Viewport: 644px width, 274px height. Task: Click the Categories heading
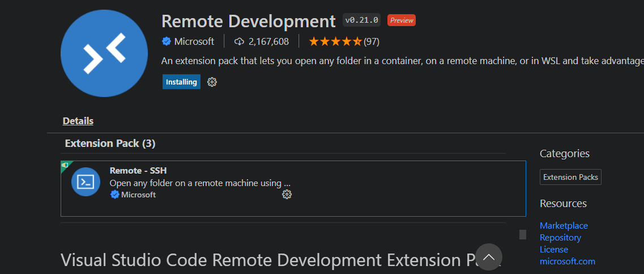(x=564, y=154)
